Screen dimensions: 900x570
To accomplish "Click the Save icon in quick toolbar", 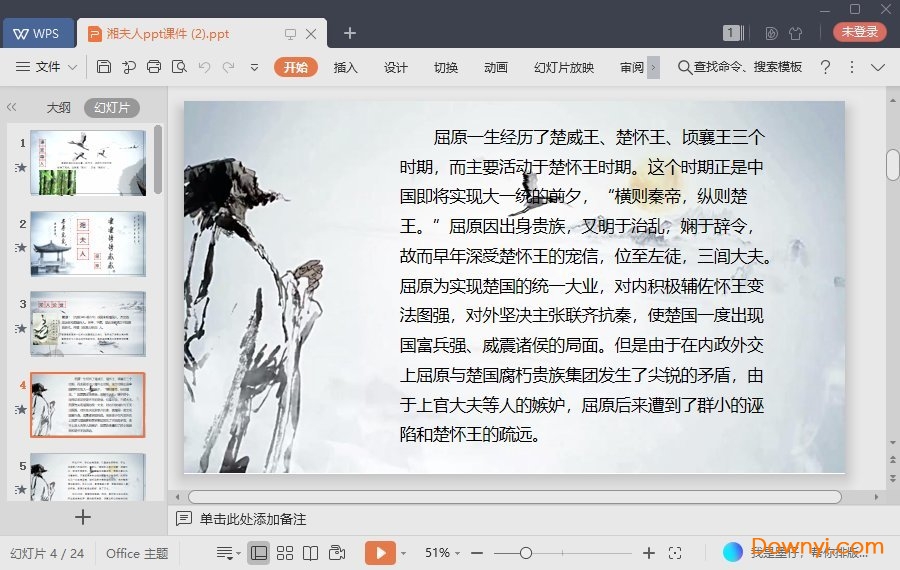I will 104,67.
